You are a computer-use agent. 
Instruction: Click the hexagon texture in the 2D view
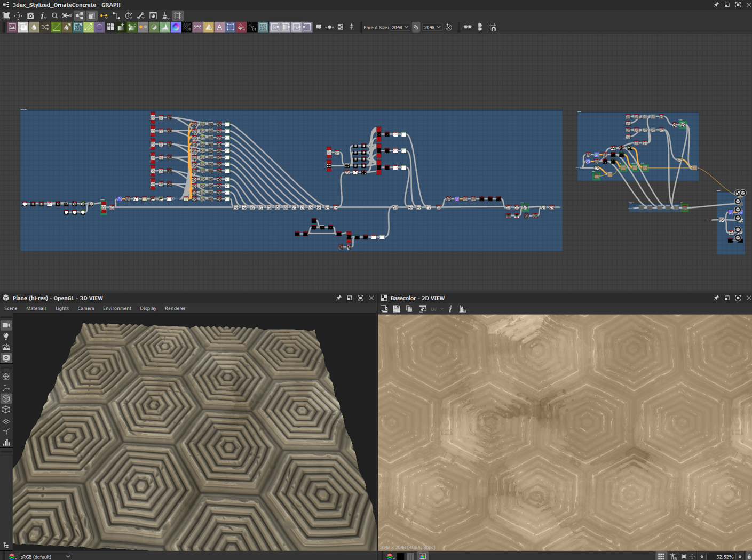coord(565,433)
